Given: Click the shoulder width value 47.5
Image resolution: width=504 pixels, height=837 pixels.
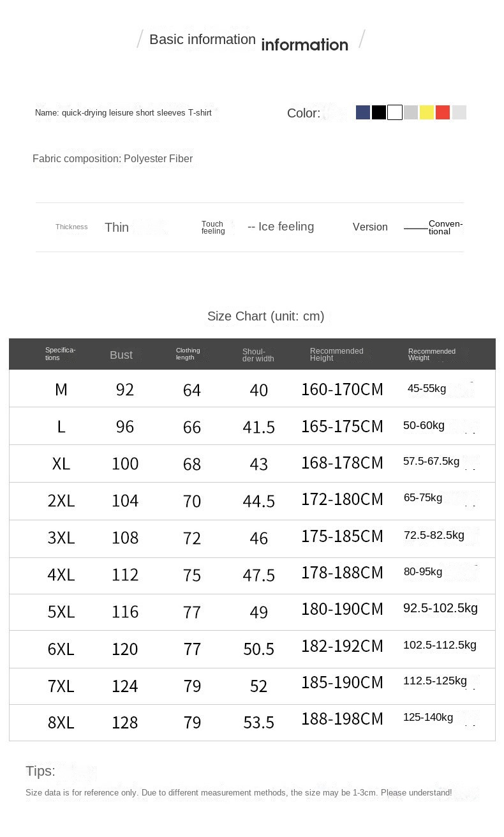Looking at the screenshot, I should [258, 575].
